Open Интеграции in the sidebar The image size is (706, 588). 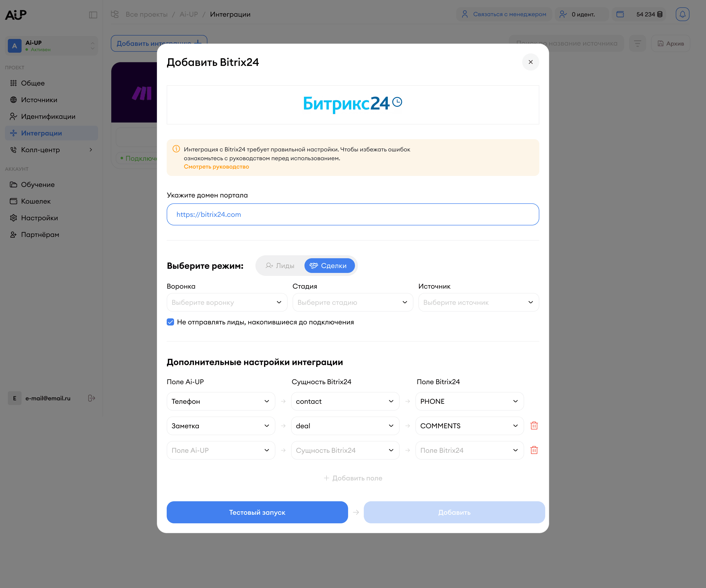[x=51, y=133]
